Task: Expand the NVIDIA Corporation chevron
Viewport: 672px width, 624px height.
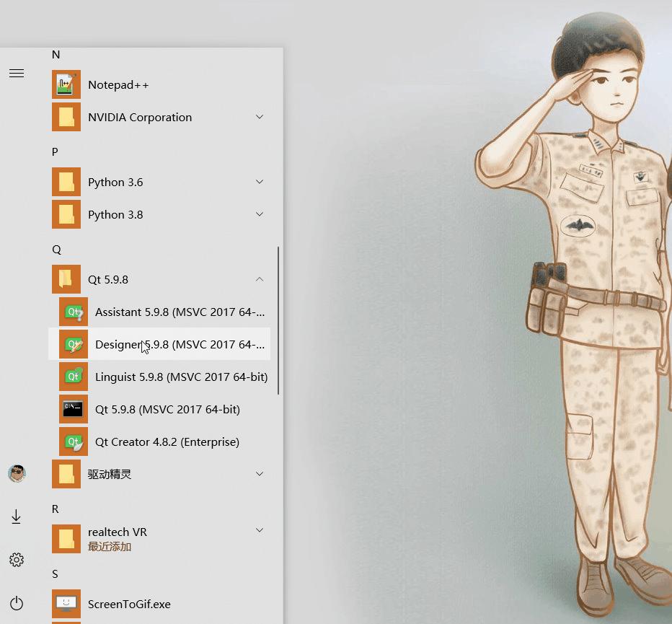Action: (x=260, y=117)
